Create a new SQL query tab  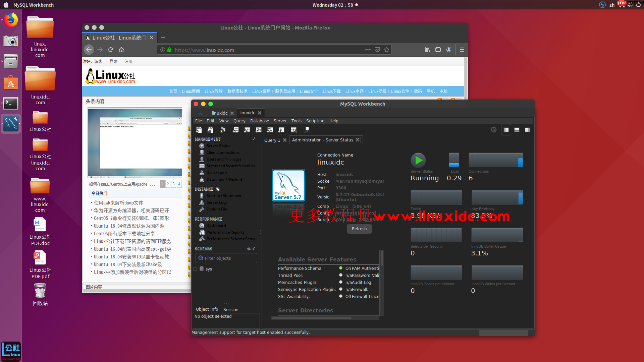pos(199,130)
